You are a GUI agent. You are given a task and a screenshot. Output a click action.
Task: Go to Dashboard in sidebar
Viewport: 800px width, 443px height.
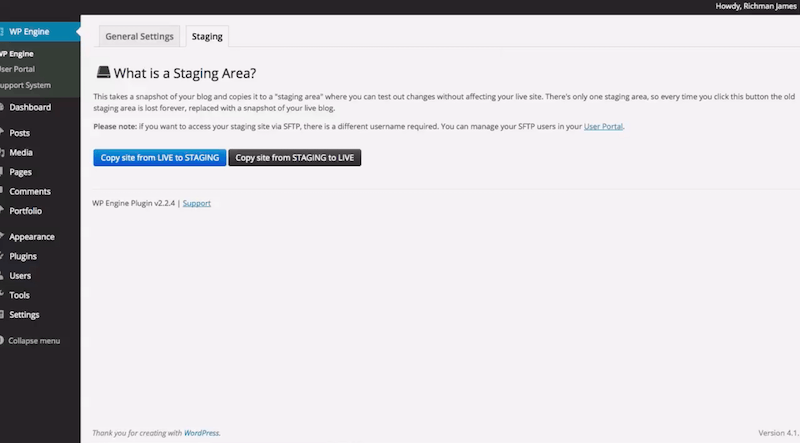tap(30, 107)
